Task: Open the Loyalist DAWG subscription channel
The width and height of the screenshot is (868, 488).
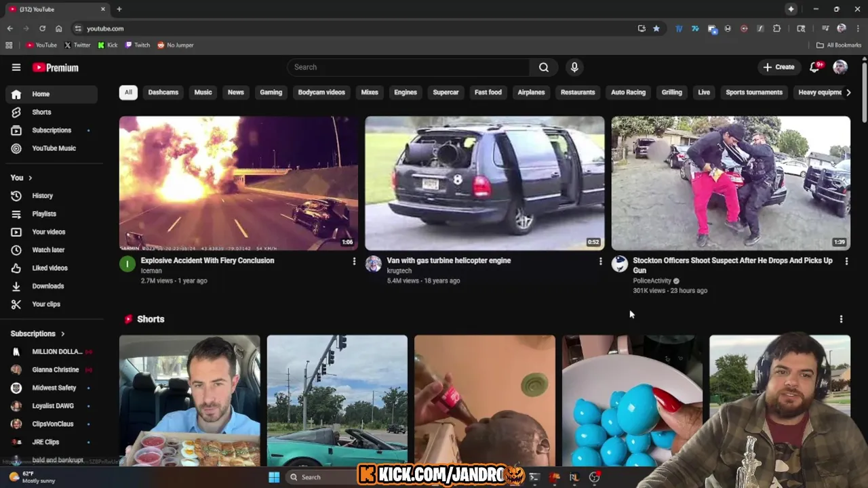Action: point(52,406)
